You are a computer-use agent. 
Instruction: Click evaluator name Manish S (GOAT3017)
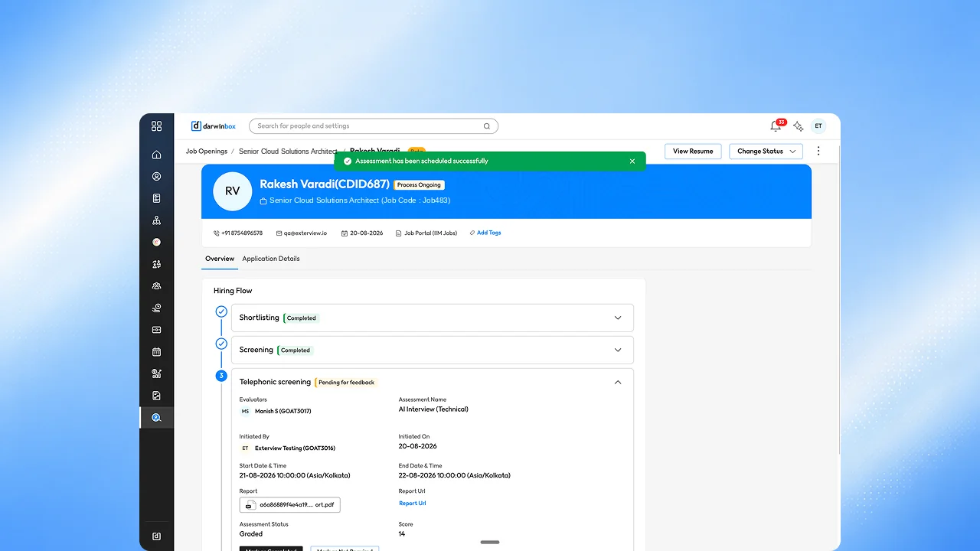[x=283, y=411]
